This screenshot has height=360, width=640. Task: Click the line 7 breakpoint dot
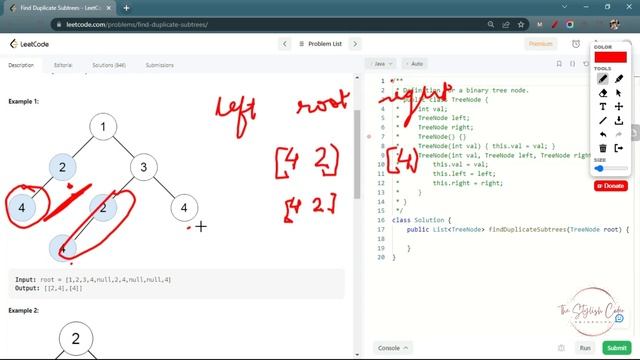tap(369, 137)
